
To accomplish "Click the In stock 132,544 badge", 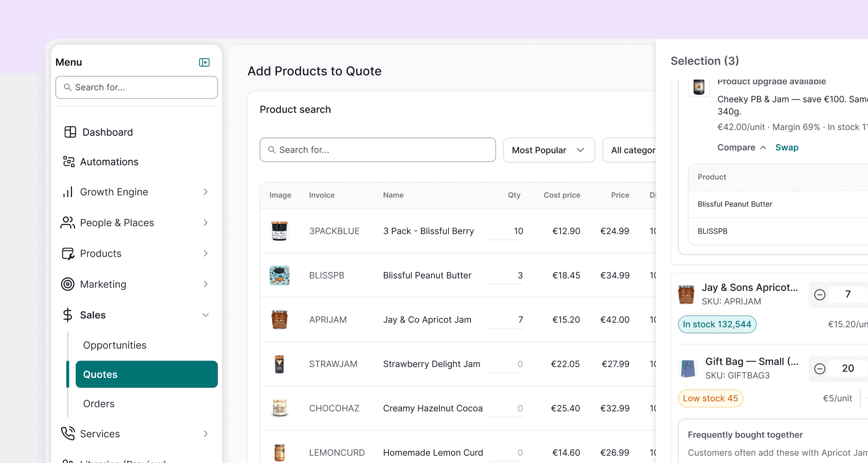I will (717, 324).
